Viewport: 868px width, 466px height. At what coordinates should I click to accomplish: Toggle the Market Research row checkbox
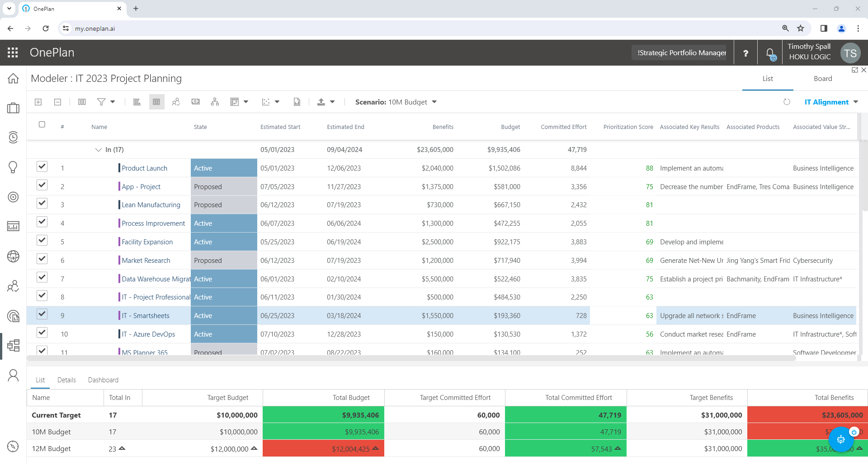click(42, 259)
